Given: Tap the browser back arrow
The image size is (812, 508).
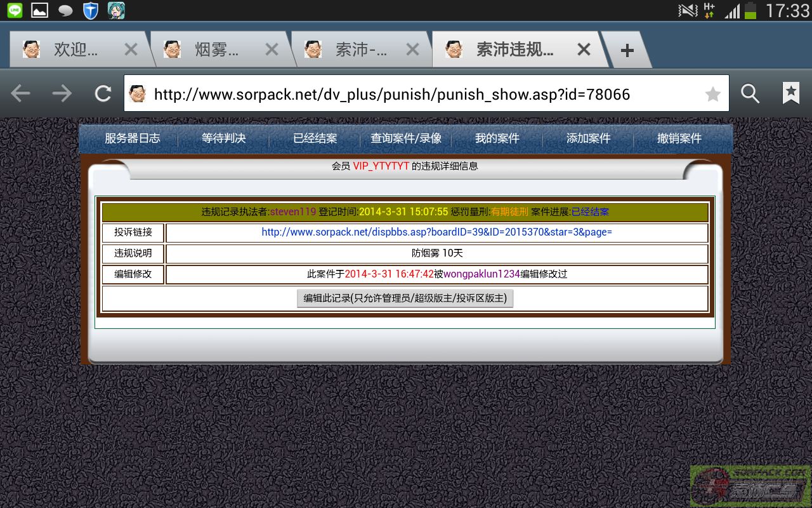Looking at the screenshot, I should click(21, 94).
